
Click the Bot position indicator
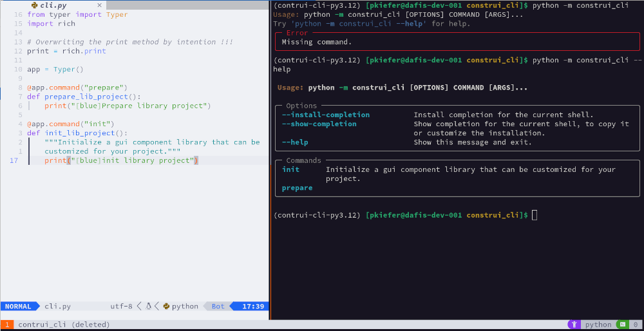(218, 307)
